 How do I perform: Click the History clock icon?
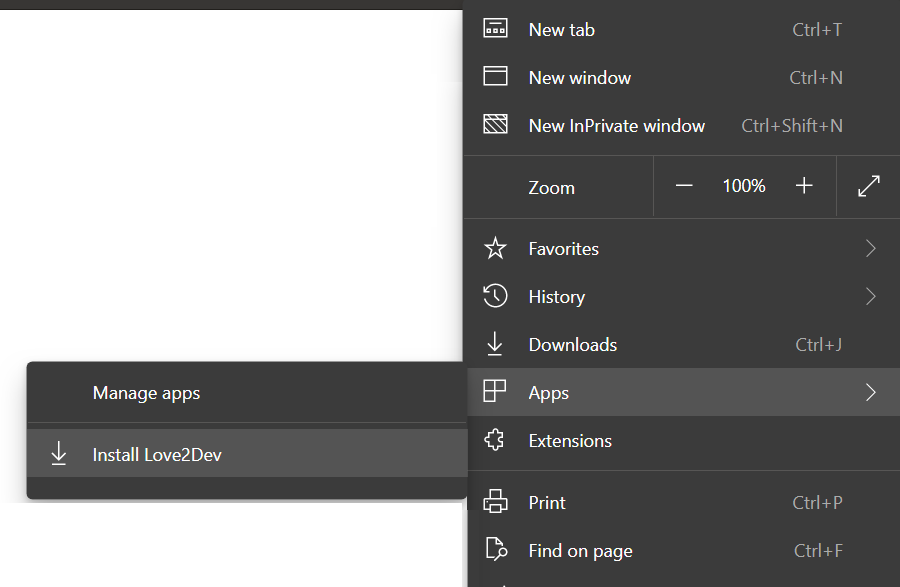pyautogui.click(x=495, y=296)
